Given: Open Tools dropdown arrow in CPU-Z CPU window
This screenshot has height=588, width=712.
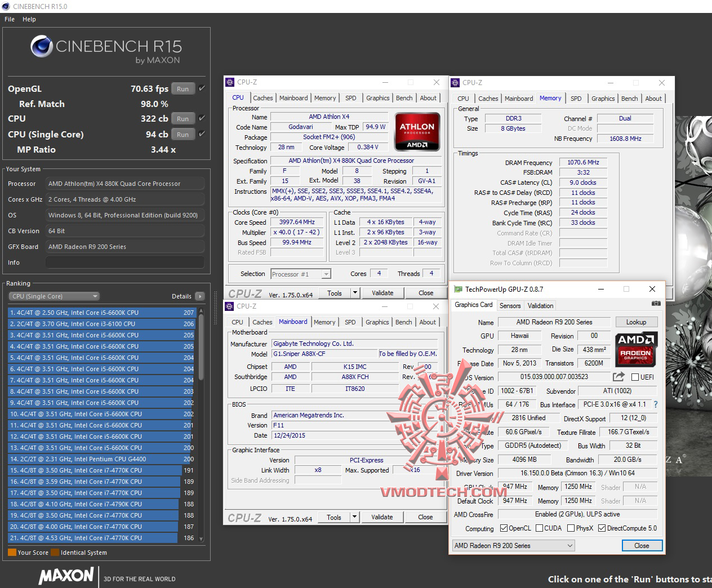Looking at the screenshot, I should click(x=355, y=293).
